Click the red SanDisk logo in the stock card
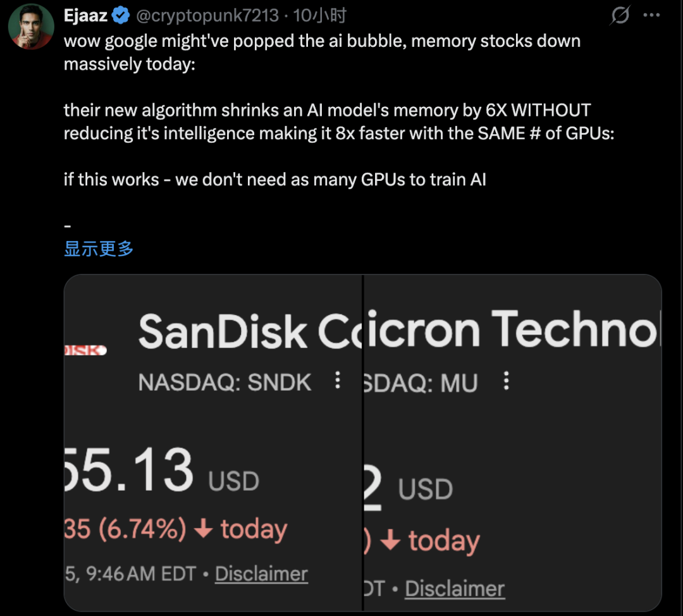The image size is (683, 616). tap(85, 350)
